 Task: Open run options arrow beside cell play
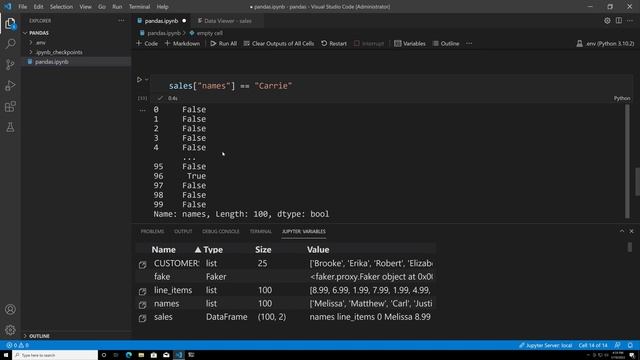point(147,80)
